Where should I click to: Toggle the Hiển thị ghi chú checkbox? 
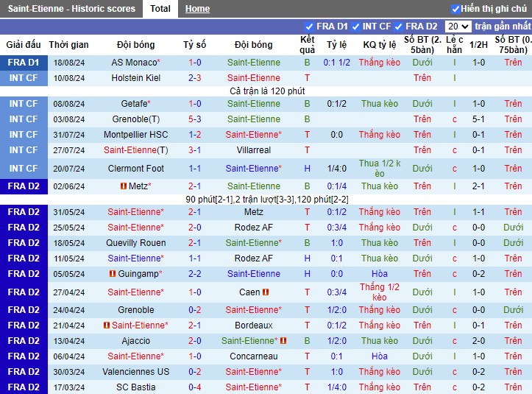click(x=455, y=9)
